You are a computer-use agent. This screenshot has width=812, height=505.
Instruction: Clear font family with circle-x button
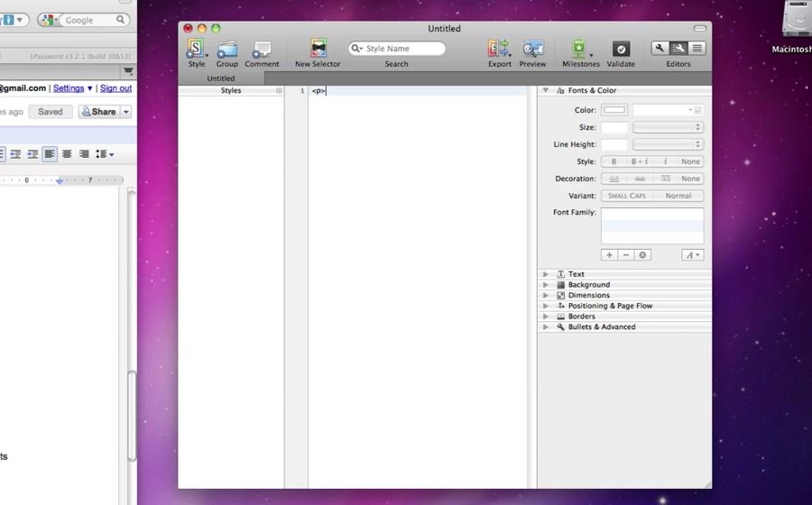pyautogui.click(x=642, y=255)
